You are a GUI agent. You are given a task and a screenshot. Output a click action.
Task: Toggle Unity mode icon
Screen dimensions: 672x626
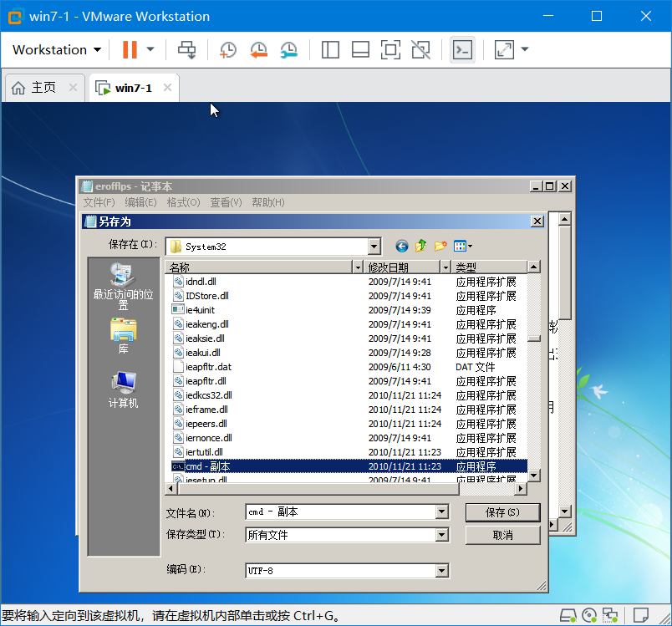point(421,49)
